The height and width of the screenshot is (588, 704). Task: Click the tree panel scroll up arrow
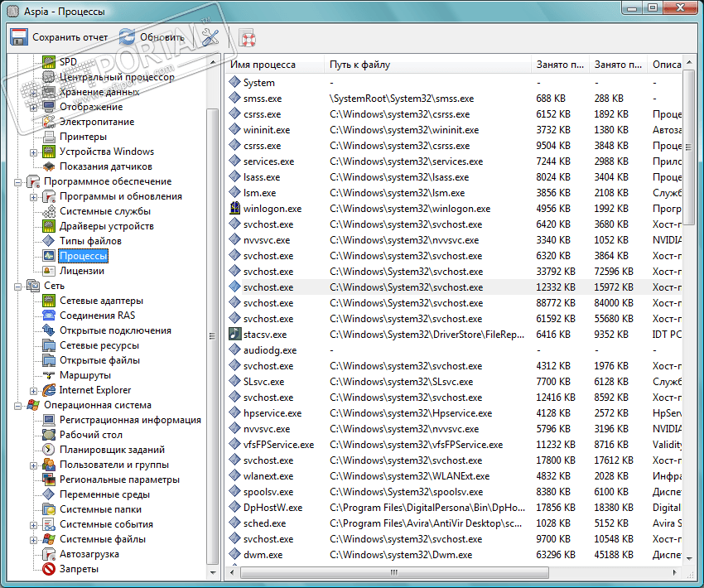coord(212,61)
